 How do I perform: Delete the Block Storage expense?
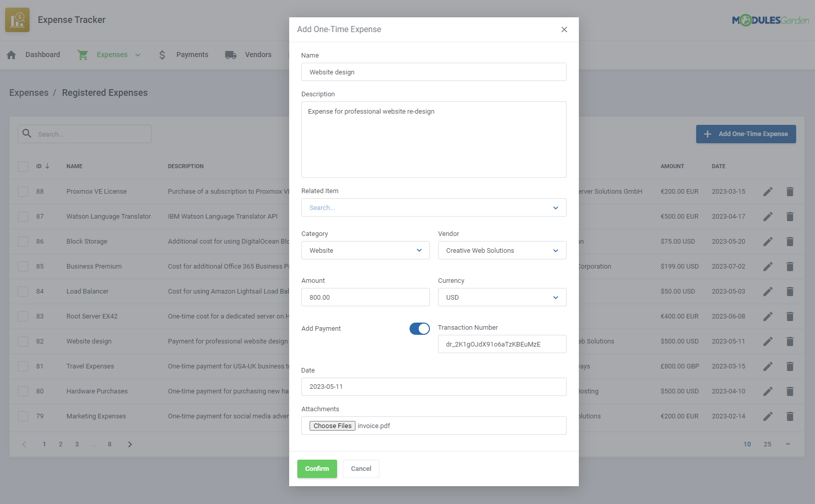click(x=790, y=242)
